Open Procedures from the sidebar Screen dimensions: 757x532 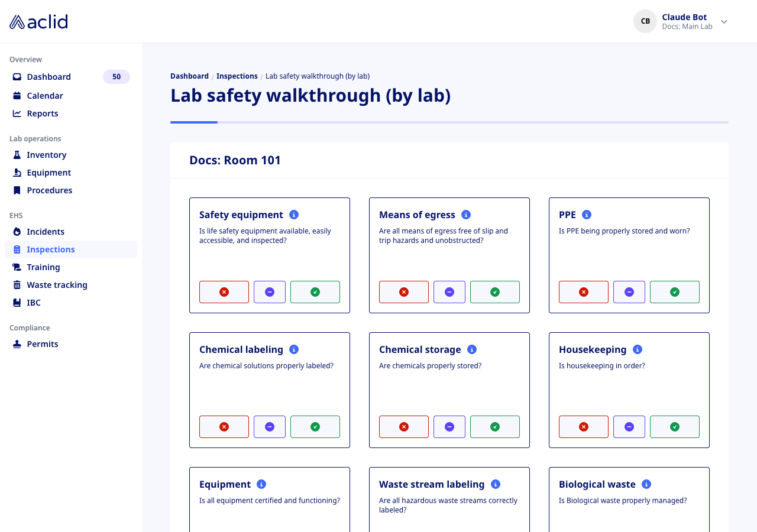[71, 190]
